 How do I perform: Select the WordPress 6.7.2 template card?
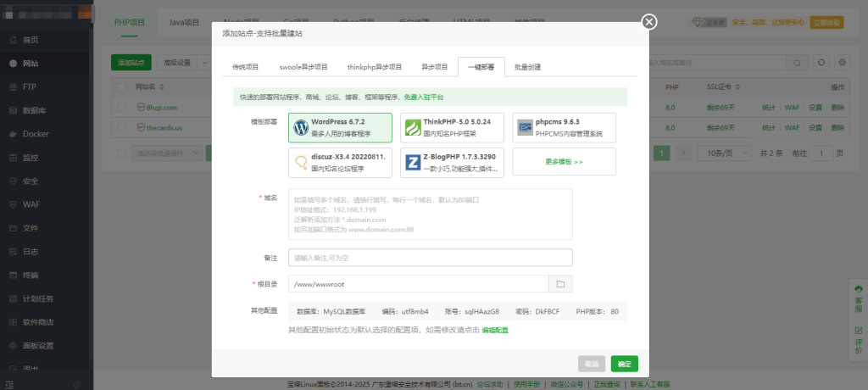[340, 128]
